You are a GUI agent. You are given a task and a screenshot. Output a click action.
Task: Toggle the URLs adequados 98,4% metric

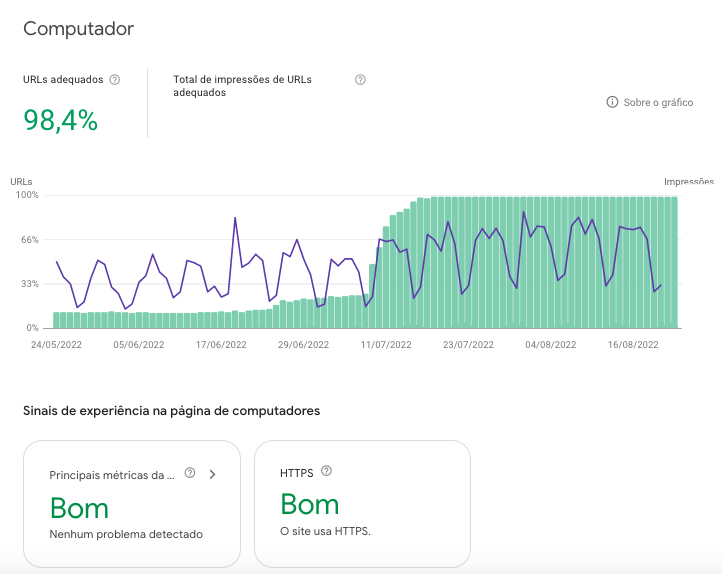(x=61, y=120)
